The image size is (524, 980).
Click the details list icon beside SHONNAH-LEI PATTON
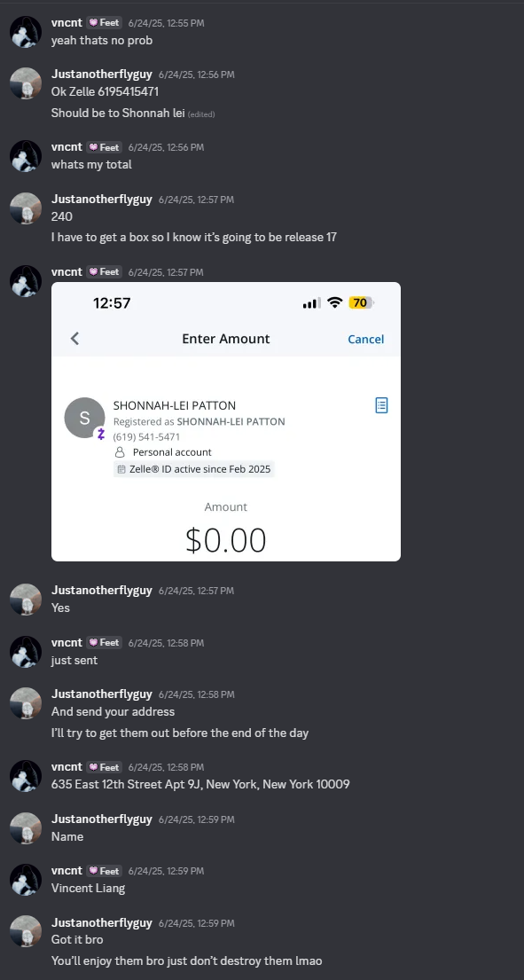coord(381,405)
